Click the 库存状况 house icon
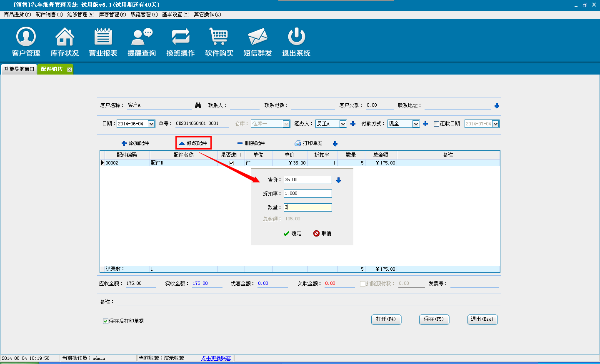Image resolution: width=600 pixels, height=364 pixels. [x=65, y=37]
